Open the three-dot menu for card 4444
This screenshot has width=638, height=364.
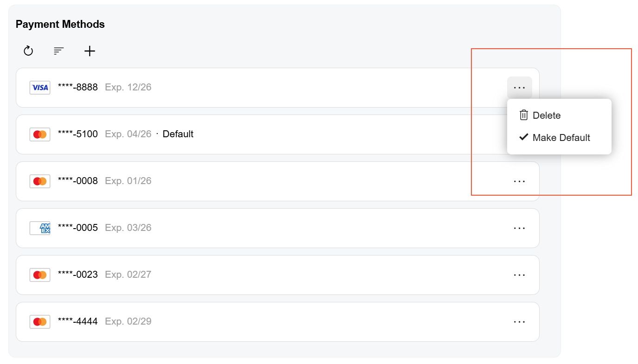pyautogui.click(x=520, y=322)
